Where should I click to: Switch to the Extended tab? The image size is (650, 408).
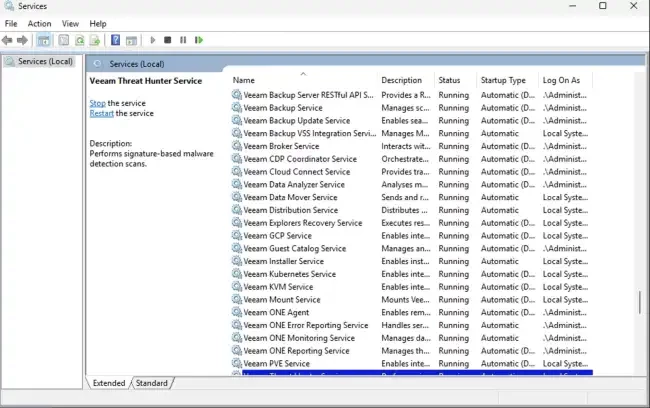[x=109, y=383]
